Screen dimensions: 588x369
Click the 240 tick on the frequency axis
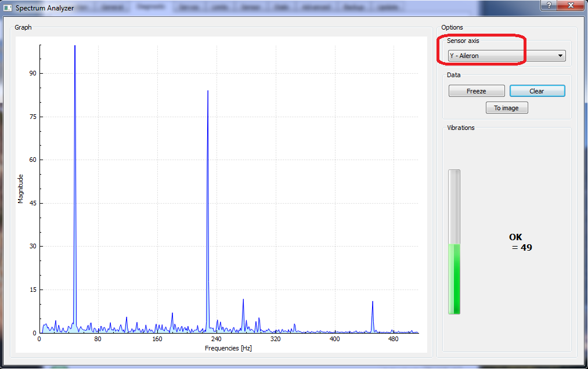216,339
